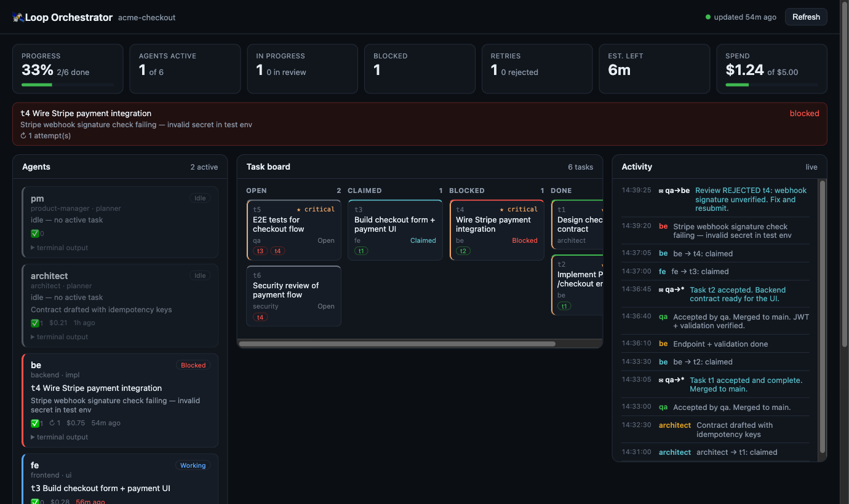The width and height of the screenshot is (849, 504).
Task: Open the t2 Implement checkout endpoint card
Action: click(577, 285)
